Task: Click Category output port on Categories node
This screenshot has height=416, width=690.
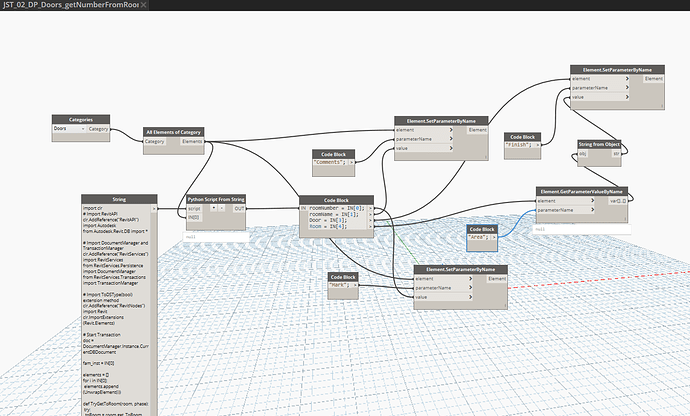Action: tap(99, 129)
